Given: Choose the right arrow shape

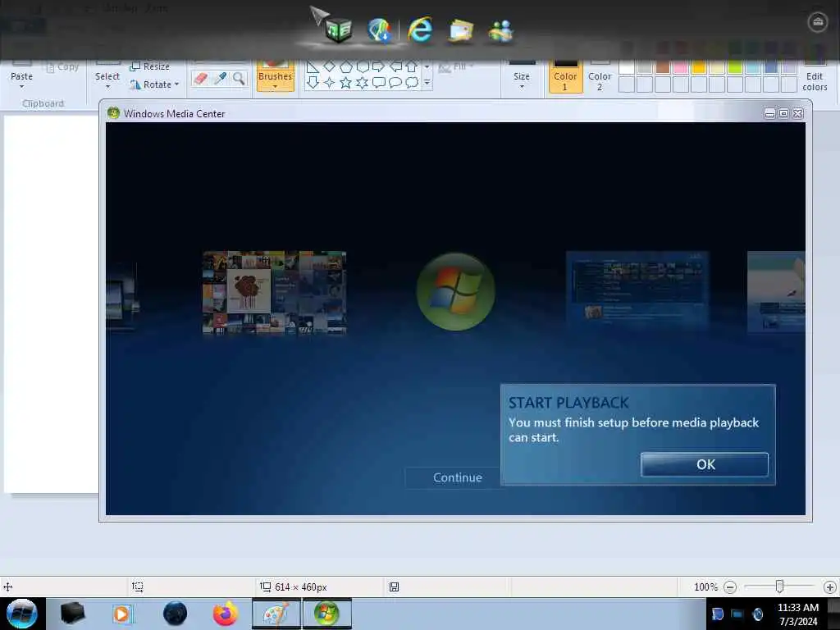Looking at the screenshot, I should coord(379,66).
